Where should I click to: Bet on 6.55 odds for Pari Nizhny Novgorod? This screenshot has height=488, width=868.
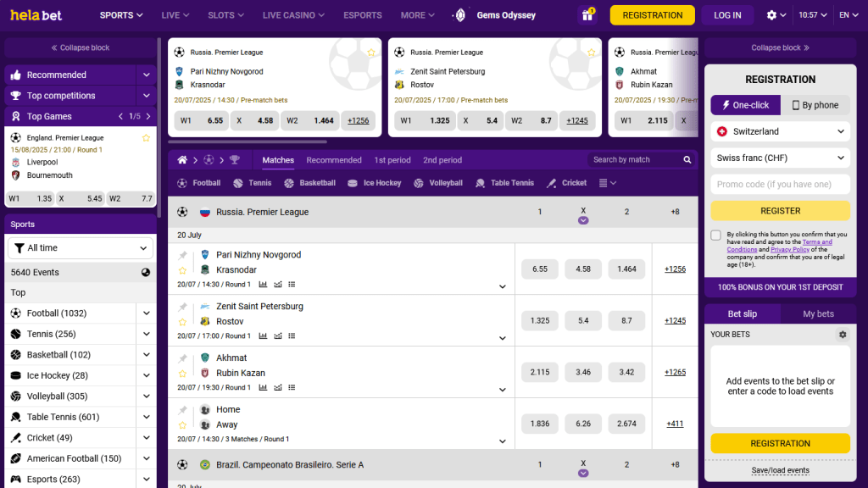click(x=540, y=269)
